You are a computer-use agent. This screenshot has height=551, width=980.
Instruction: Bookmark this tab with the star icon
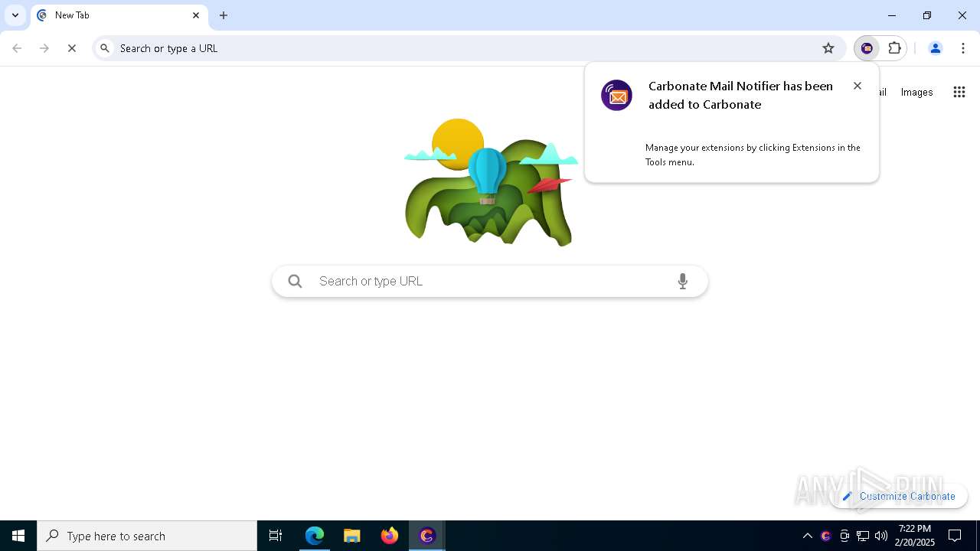click(x=828, y=48)
